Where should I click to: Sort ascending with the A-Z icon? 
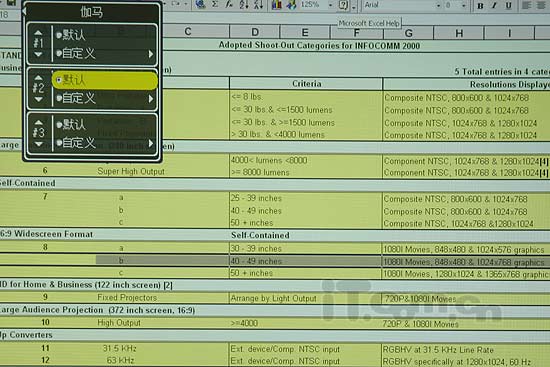244,4
